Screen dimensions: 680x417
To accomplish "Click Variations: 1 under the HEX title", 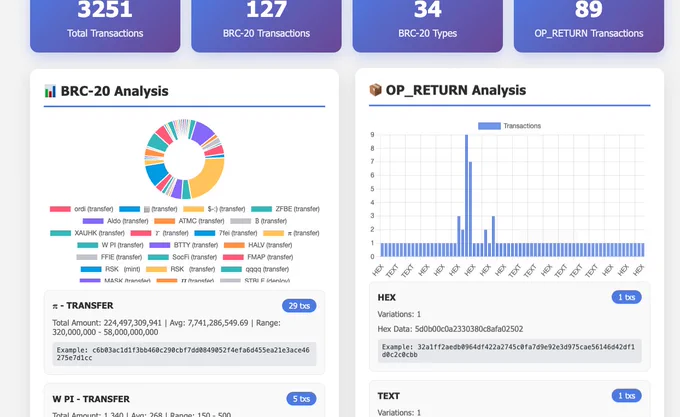I will [399, 314].
